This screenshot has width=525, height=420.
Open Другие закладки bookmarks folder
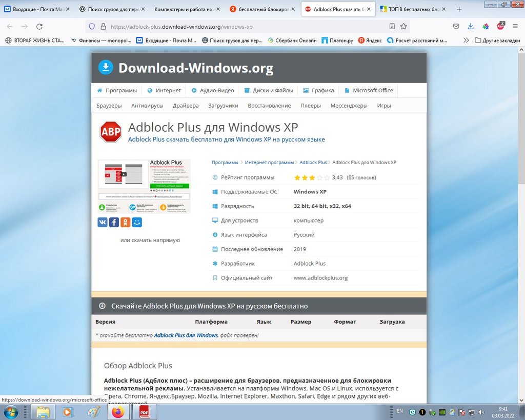point(497,40)
